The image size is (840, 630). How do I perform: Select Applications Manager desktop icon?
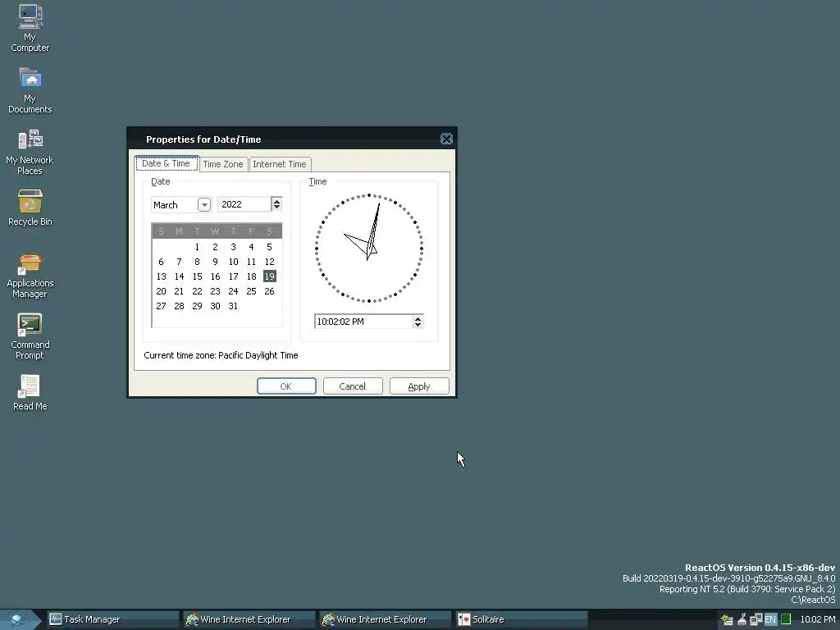pos(30,276)
